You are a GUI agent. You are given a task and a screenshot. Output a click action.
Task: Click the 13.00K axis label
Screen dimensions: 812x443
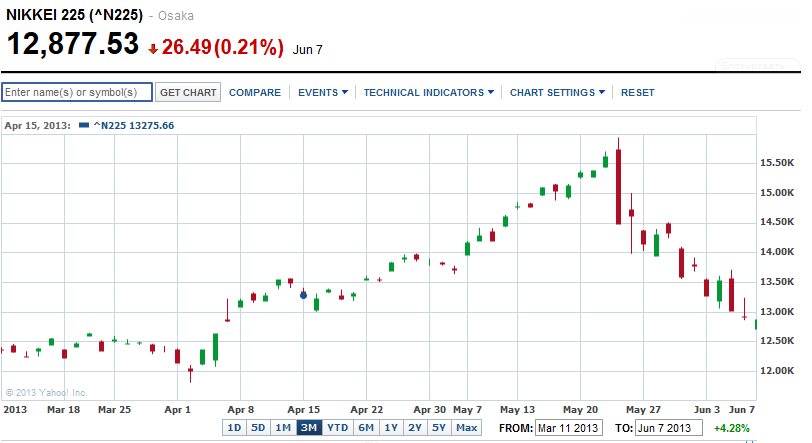click(x=777, y=312)
